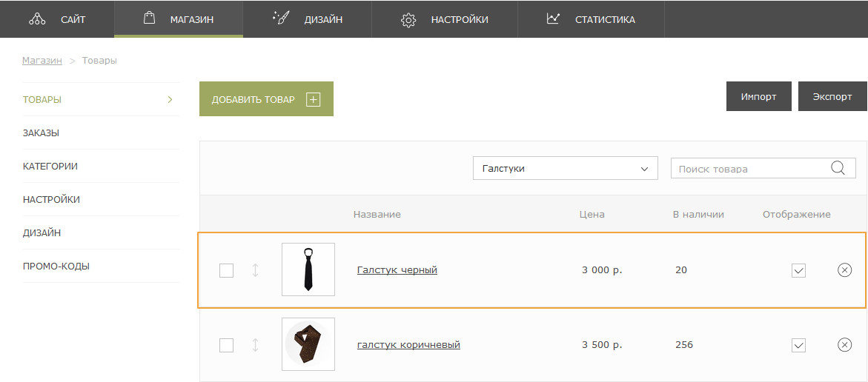Click the В наличии column header
This screenshot has height=382, width=868.
tap(698, 214)
